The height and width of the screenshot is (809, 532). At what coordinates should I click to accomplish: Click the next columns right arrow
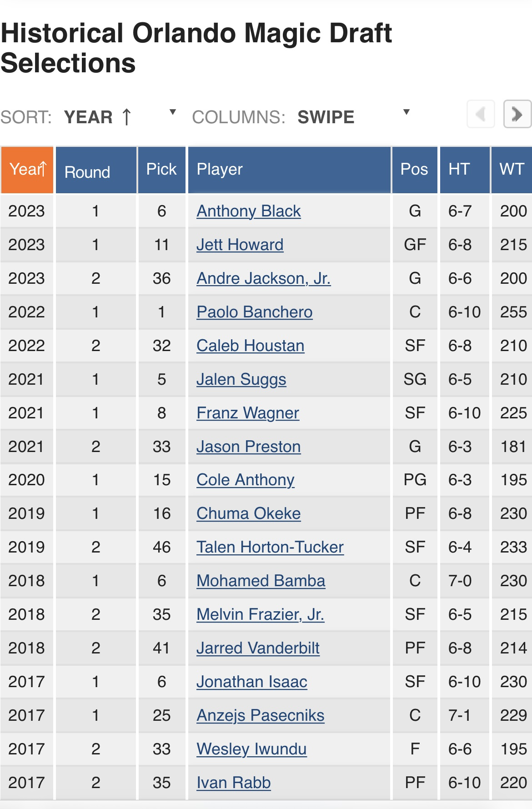click(x=517, y=114)
